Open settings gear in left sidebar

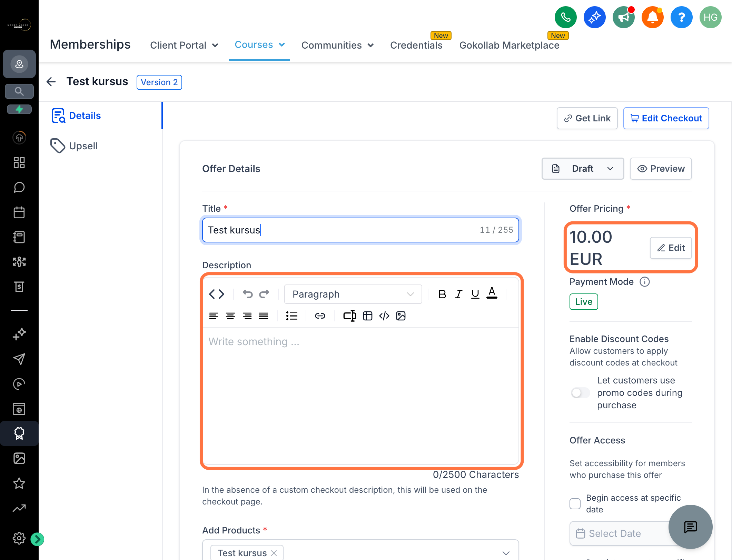[x=19, y=538]
